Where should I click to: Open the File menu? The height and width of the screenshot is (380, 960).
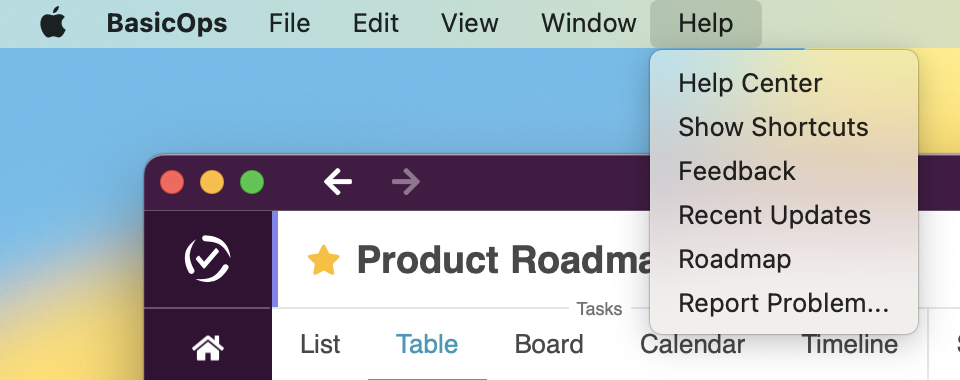click(x=290, y=23)
